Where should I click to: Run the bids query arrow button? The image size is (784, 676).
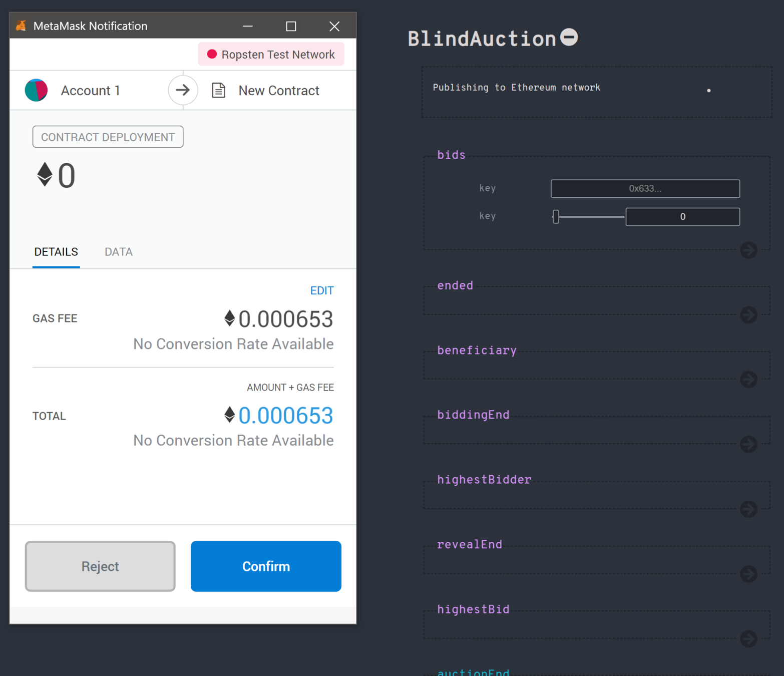(748, 250)
